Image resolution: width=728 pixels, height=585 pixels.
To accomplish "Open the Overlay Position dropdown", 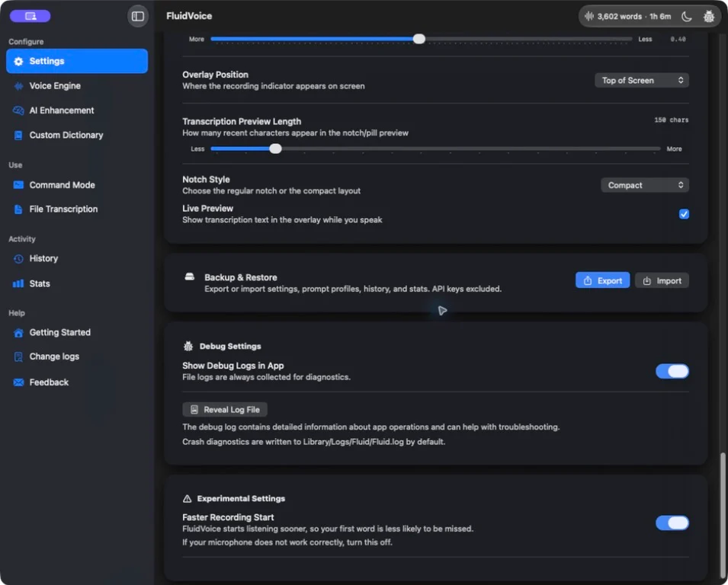I will tap(642, 80).
